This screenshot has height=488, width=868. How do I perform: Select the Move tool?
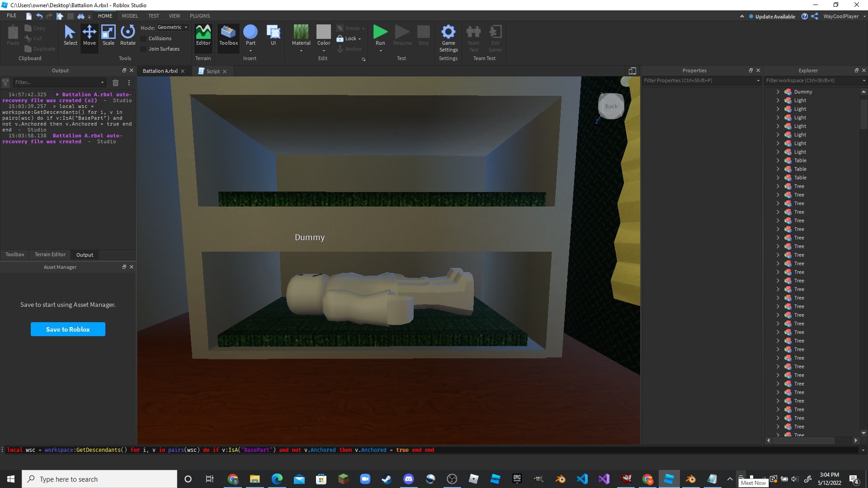89,35
